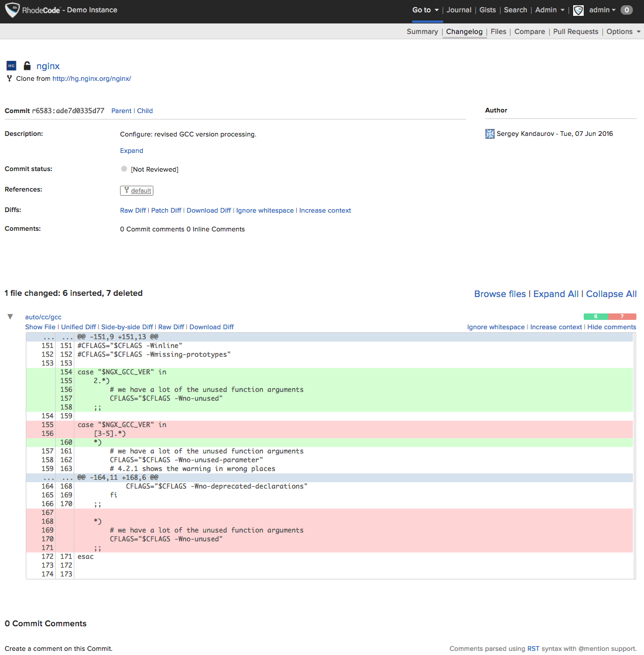The height and width of the screenshot is (655, 644).
Task: Click the HG repository type icon
Action: 11,66
